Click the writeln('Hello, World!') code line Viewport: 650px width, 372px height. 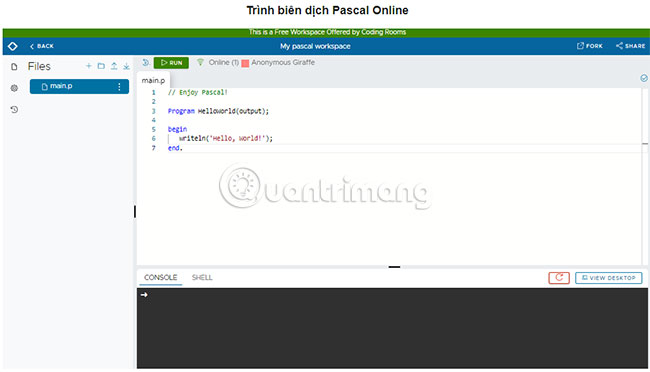pos(226,139)
